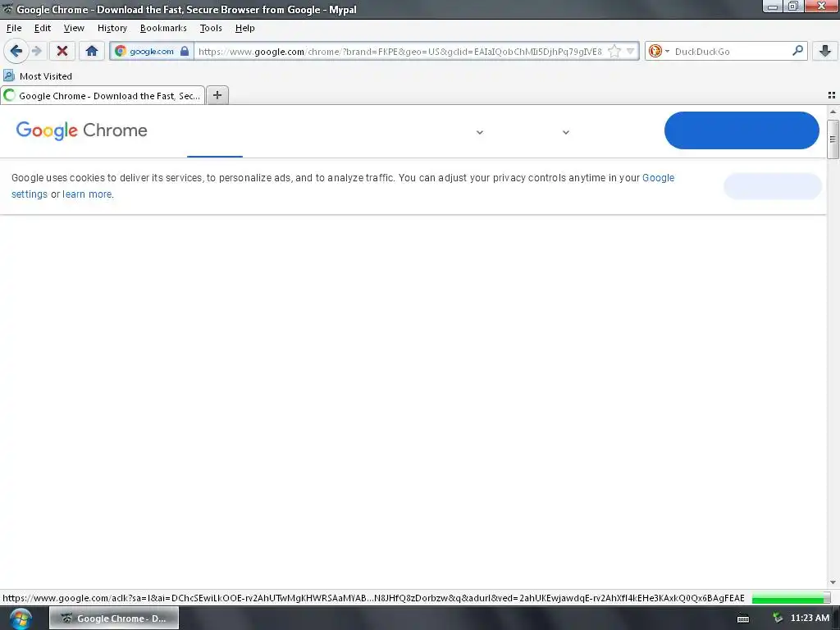Image resolution: width=840 pixels, height=630 pixels.
Task: Click the Google Chrome taskbar window button
Action: click(x=113, y=619)
